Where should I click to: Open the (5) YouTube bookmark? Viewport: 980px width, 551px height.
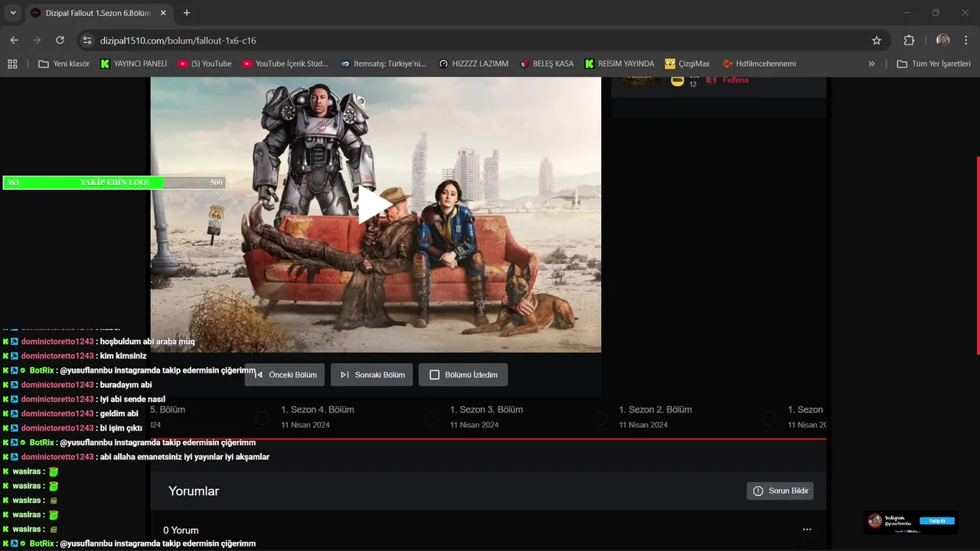204,64
